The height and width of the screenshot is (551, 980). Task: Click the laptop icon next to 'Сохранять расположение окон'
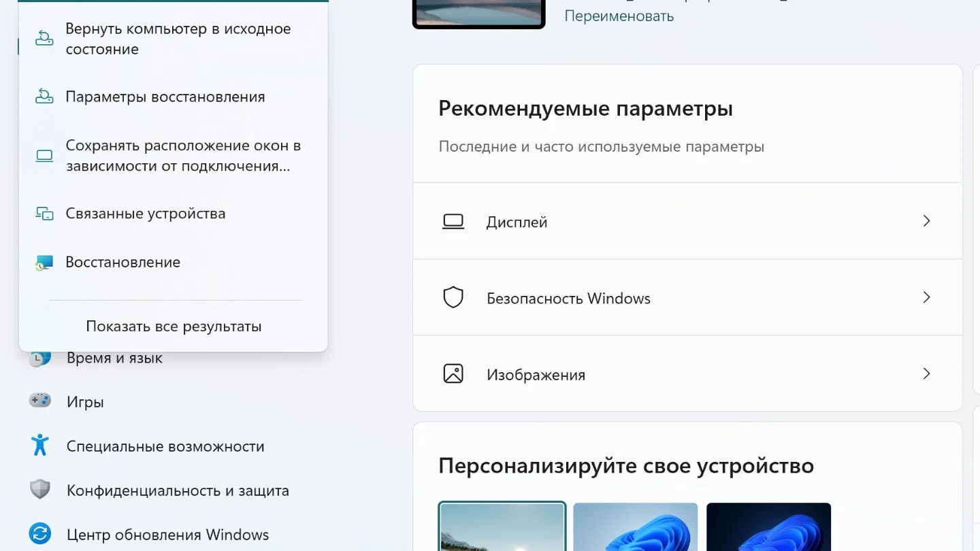click(44, 156)
